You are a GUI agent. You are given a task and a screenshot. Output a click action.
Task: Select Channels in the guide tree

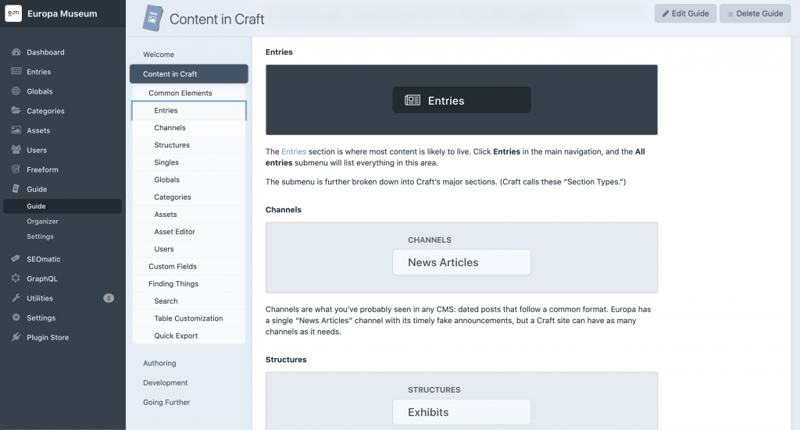170,128
